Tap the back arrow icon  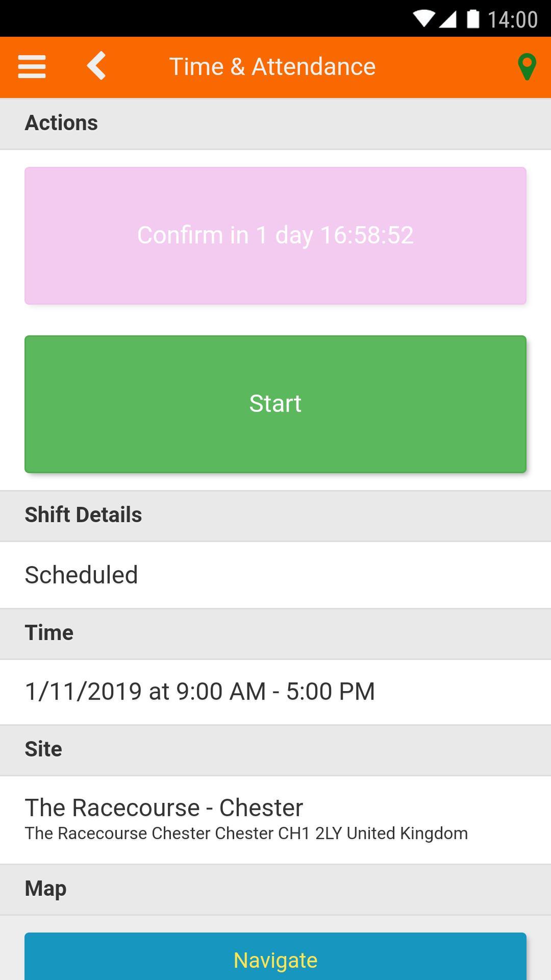tap(96, 66)
